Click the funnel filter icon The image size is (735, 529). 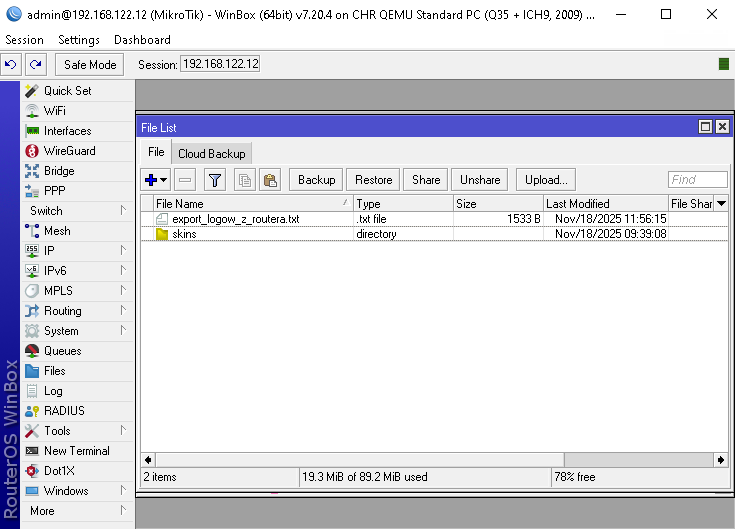click(x=215, y=180)
